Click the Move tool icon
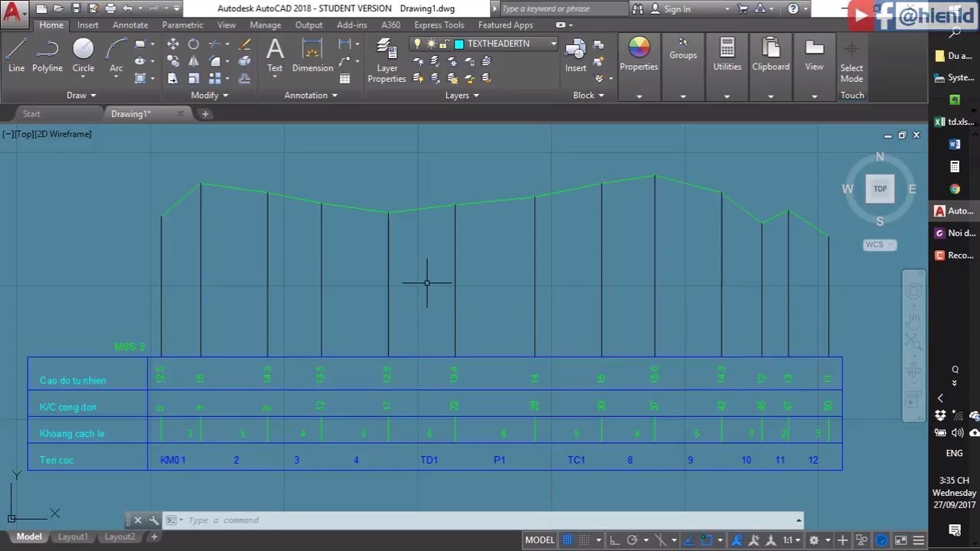 (x=173, y=44)
